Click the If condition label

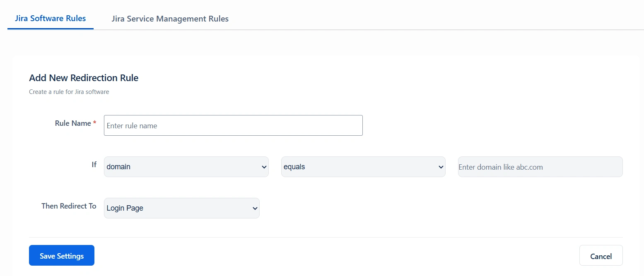(94, 165)
